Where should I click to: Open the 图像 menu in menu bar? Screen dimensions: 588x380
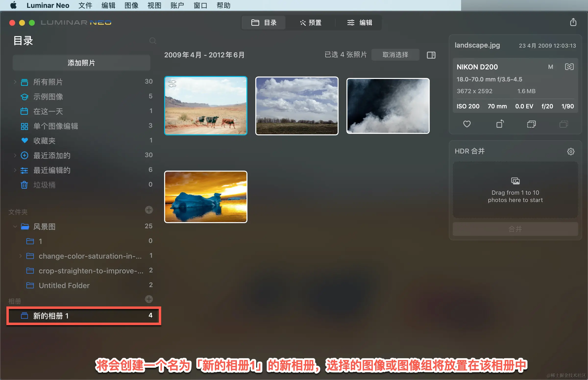pyautogui.click(x=131, y=5)
